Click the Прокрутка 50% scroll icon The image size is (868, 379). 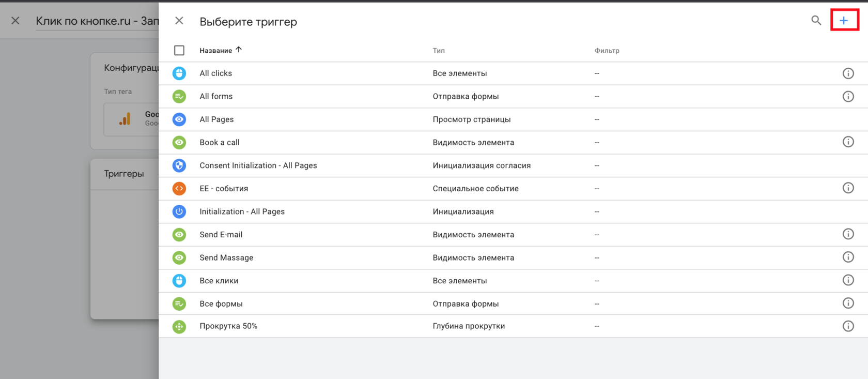[x=179, y=326]
